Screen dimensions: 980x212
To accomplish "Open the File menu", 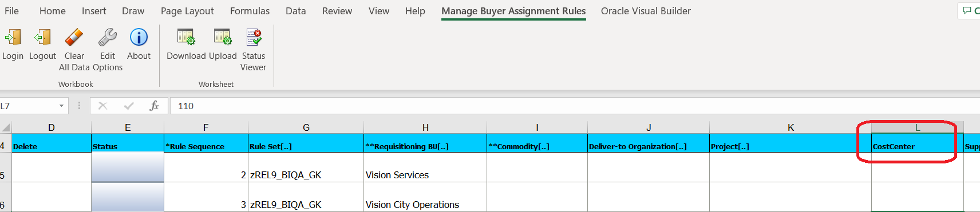I will 11,11.
